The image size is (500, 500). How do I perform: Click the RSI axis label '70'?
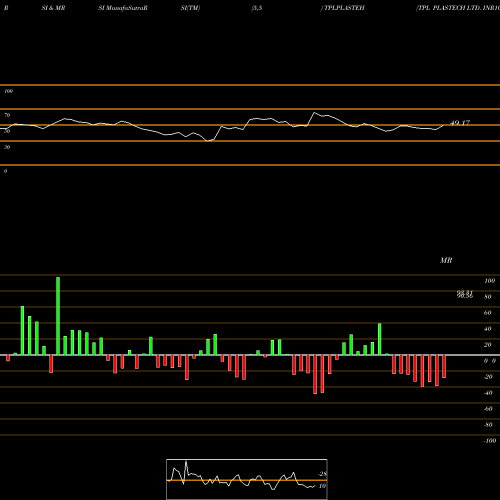(x=7, y=115)
